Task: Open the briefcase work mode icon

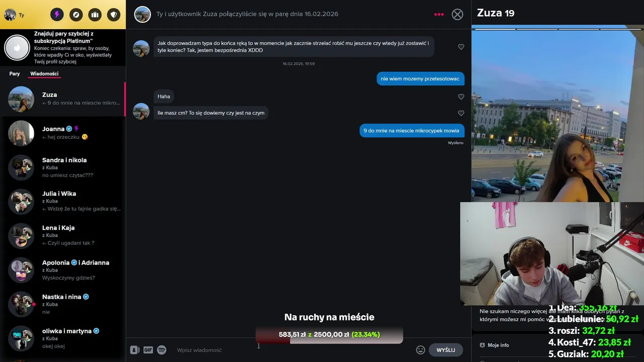Action: 95,15
